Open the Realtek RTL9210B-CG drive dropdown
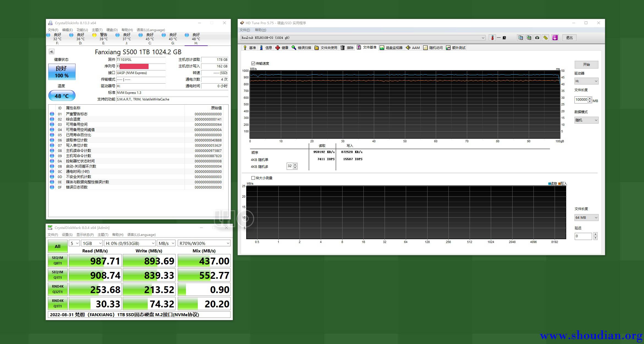 coord(363,38)
